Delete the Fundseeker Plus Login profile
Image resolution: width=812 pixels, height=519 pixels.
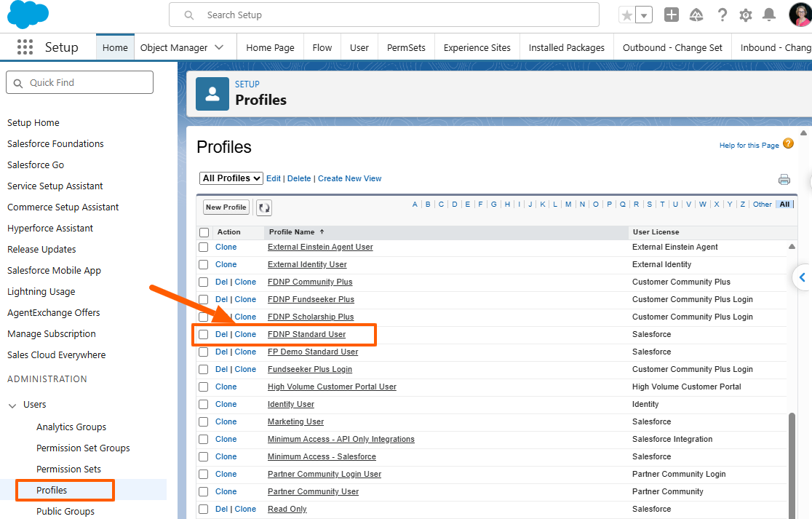click(221, 369)
